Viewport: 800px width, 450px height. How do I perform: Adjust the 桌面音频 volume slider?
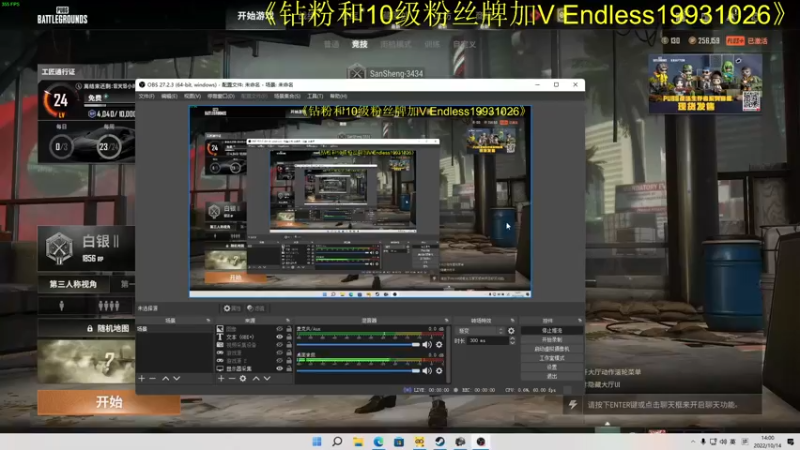coord(358,371)
